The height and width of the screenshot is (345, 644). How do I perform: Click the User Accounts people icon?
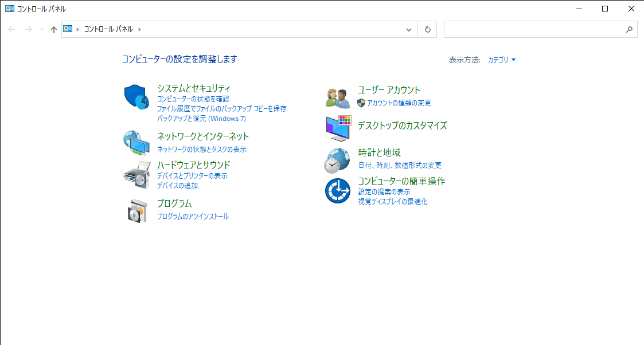pyautogui.click(x=338, y=97)
